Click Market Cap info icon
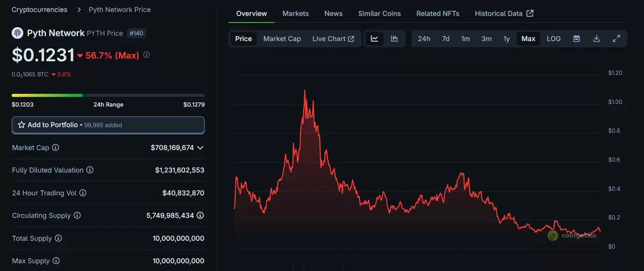 (55, 148)
